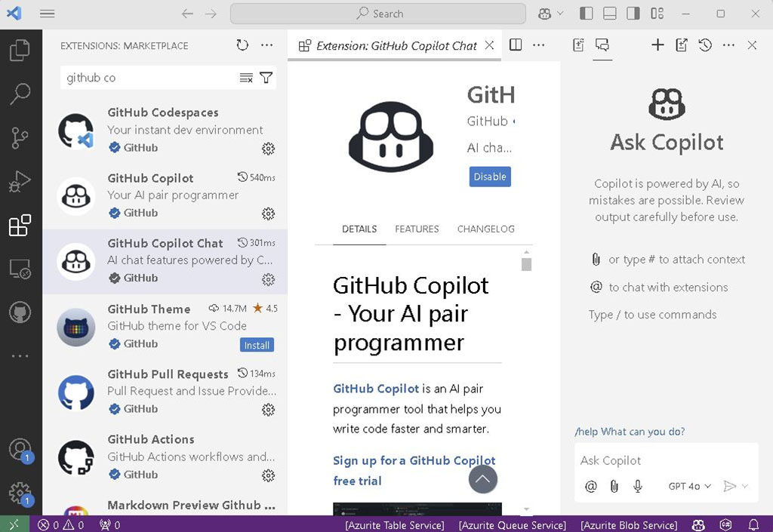Install the GitHub Theme extension
Screen dimensions: 773x532
pyautogui.click(x=257, y=346)
